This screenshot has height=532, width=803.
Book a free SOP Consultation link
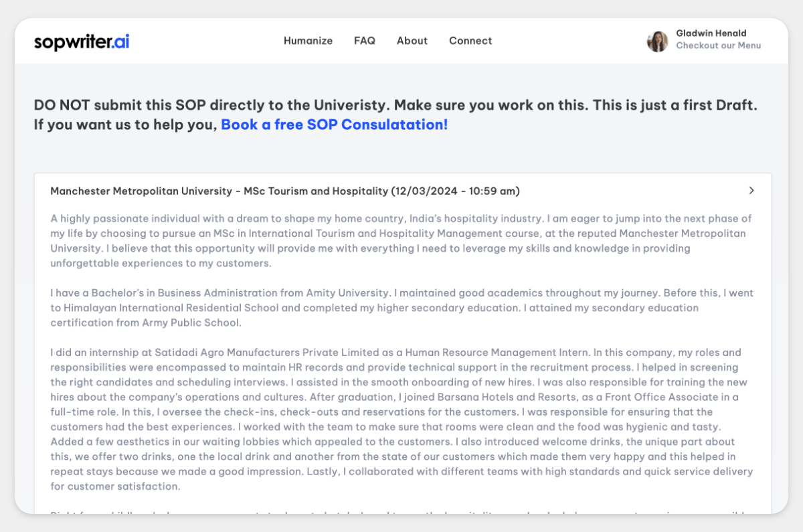(x=335, y=124)
